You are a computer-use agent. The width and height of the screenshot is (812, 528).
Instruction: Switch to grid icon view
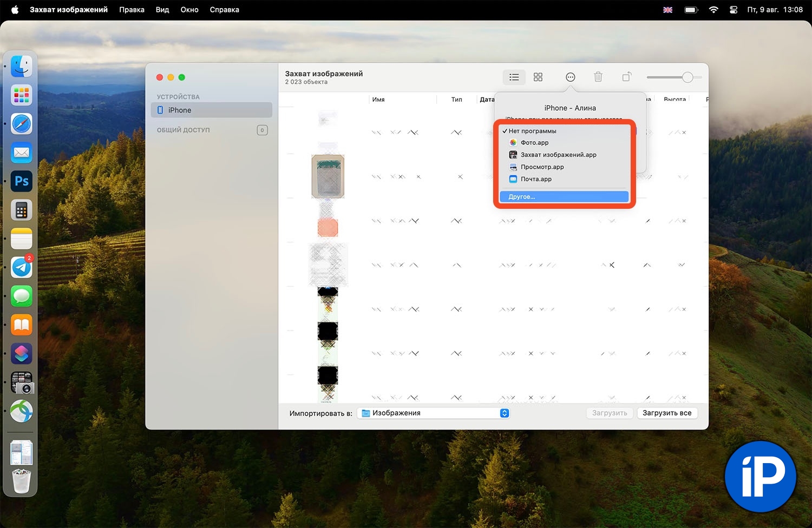pos(538,77)
